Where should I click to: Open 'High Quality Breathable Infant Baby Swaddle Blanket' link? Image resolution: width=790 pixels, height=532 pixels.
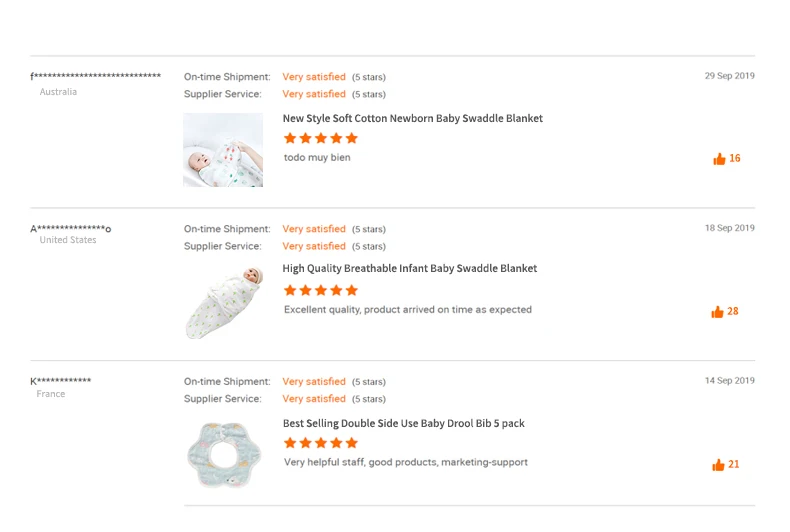(x=409, y=268)
